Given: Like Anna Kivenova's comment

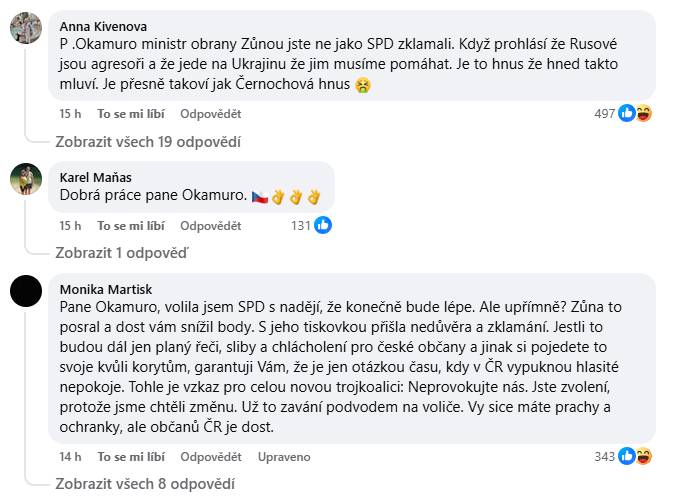Looking at the screenshot, I should pyautogui.click(x=131, y=114).
